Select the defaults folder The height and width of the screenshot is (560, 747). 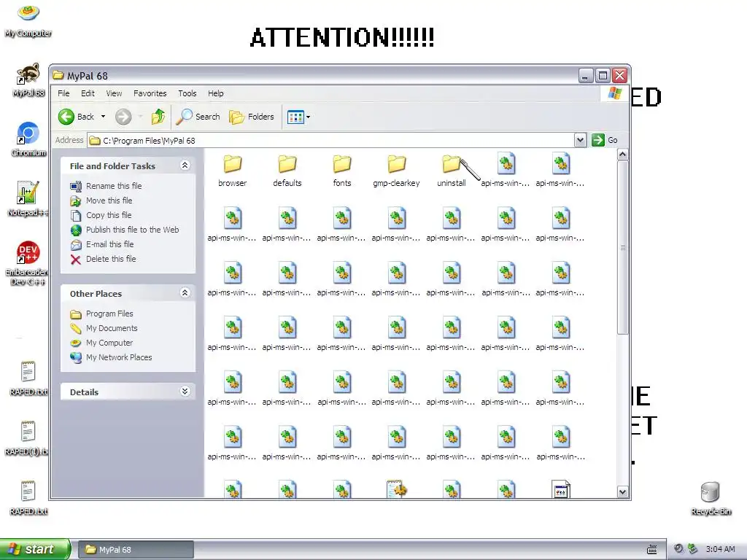tap(287, 171)
